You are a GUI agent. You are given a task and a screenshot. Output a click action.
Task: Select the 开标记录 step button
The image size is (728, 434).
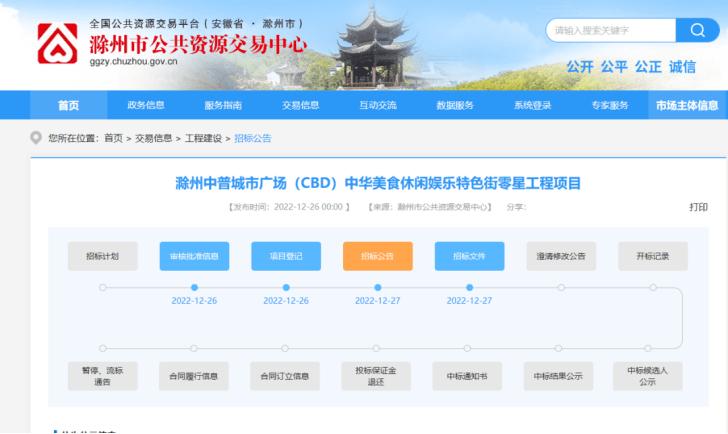(653, 256)
